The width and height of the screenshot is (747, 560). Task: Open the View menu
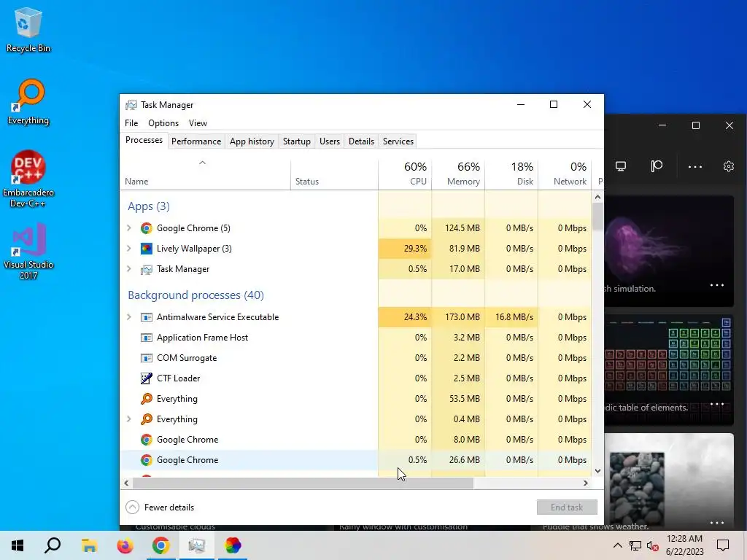(198, 122)
